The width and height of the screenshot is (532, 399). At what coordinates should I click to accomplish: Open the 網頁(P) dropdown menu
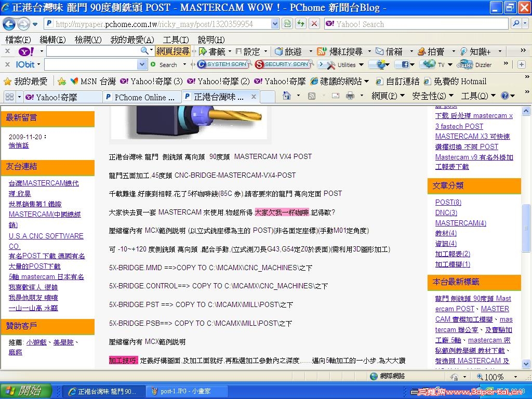click(388, 96)
